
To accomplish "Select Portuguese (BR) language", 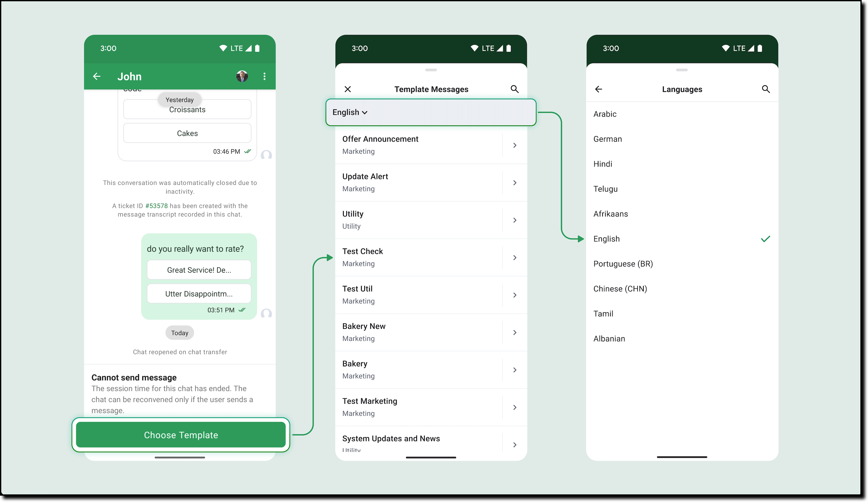I will (x=623, y=264).
